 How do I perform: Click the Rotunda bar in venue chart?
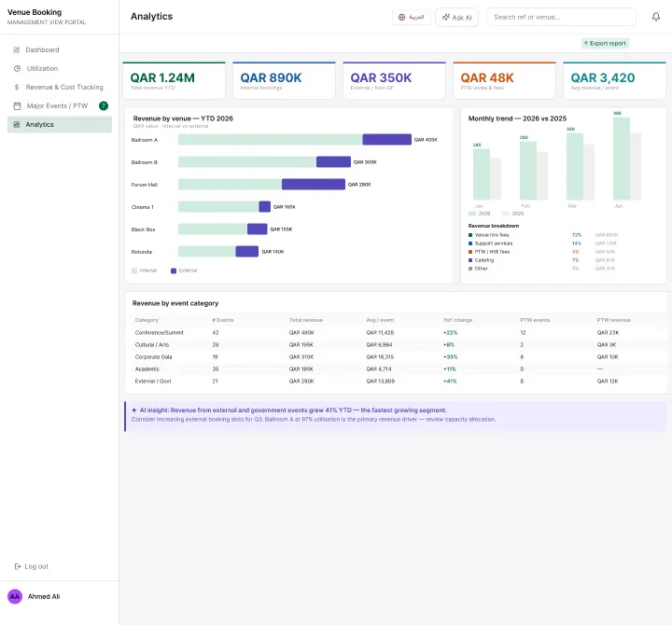pyautogui.click(x=218, y=252)
